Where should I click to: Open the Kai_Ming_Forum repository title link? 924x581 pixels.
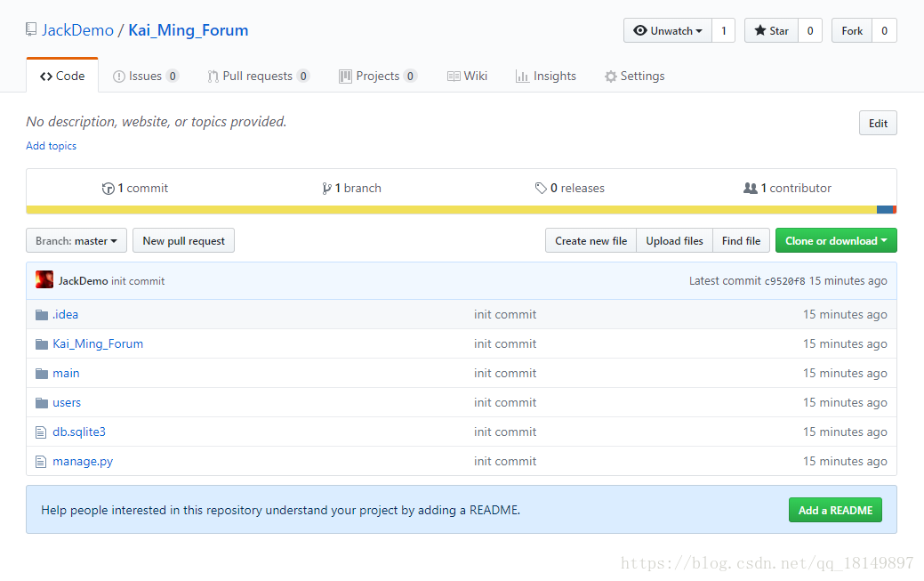pyautogui.click(x=188, y=30)
